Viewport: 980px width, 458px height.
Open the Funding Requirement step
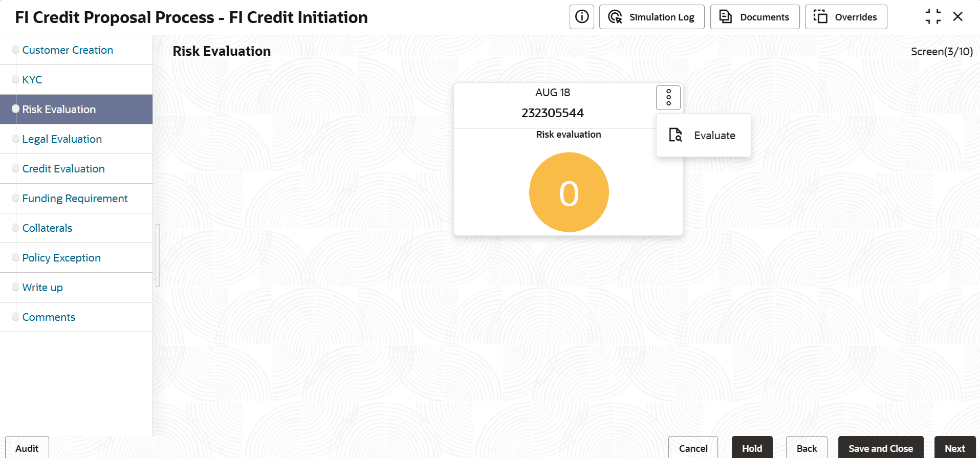75,199
